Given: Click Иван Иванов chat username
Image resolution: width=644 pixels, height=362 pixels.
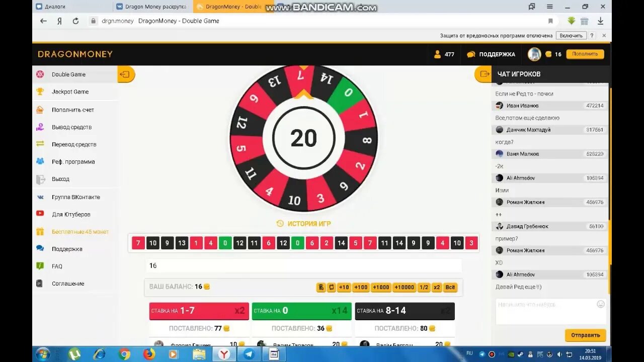Looking at the screenshot, I should click(523, 106).
